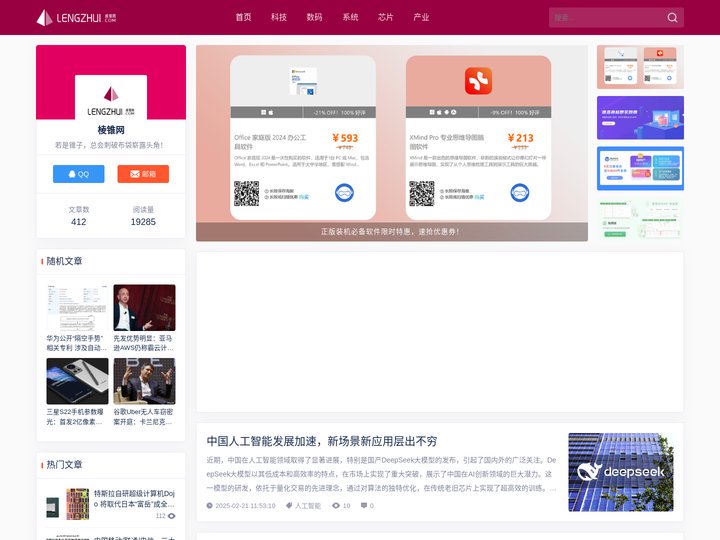
Task: Open 先发优势明显：亚马逊AWS article title link
Action: (x=143, y=343)
